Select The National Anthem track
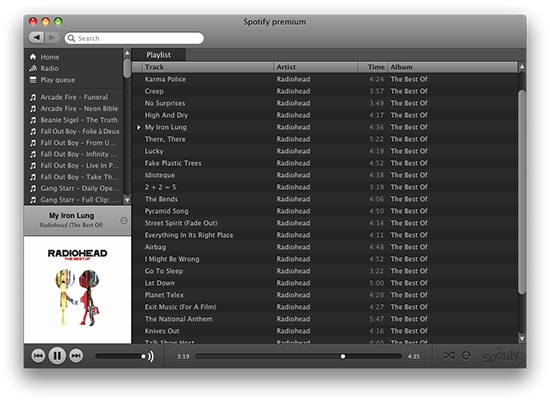This screenshot has width=550, height=401. point(325,319)
